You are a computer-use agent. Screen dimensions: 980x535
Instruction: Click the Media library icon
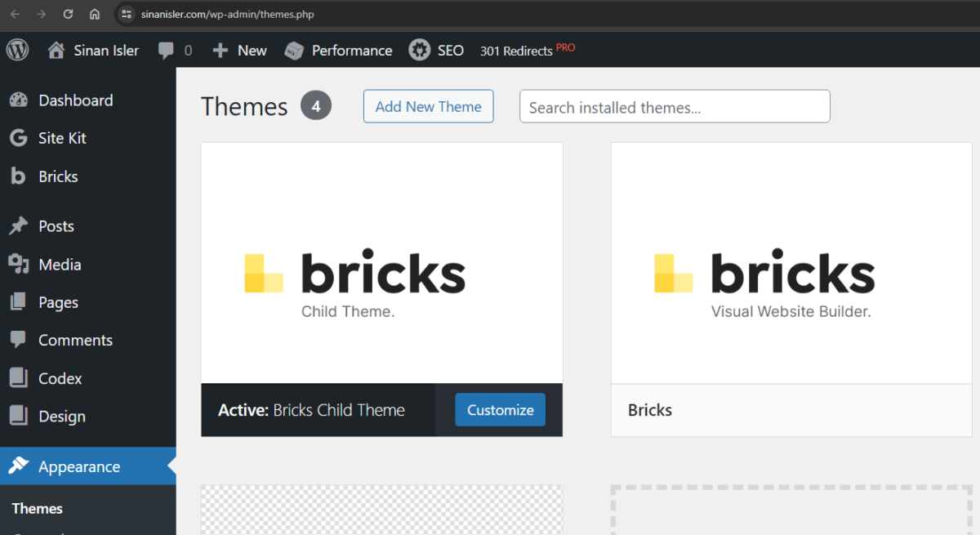17,264
